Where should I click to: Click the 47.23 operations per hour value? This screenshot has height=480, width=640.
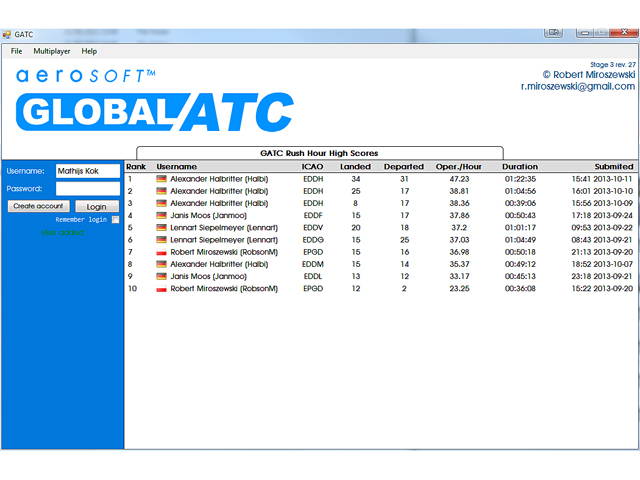pos(459,179)
